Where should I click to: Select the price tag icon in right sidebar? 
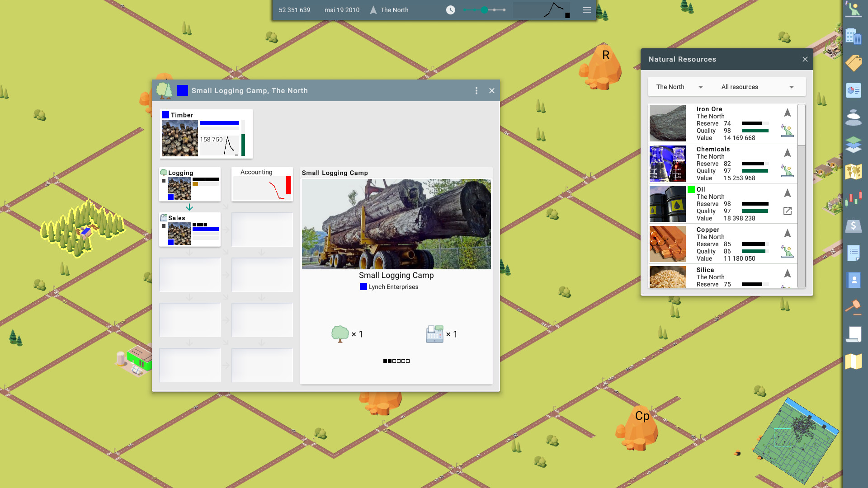[x=854, y=63]
